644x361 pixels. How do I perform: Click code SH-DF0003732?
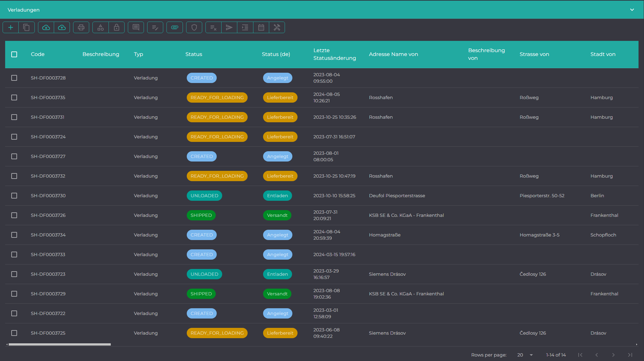[48, 176]
